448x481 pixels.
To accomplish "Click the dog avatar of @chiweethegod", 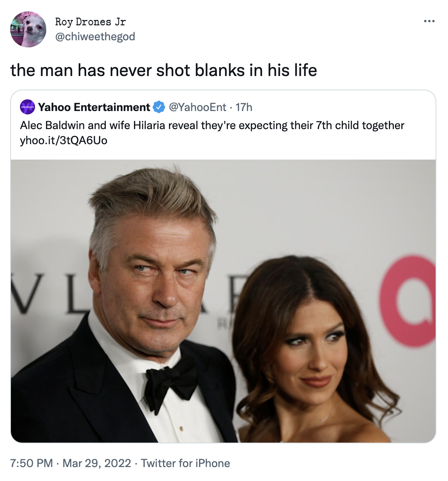I will 28,29.
